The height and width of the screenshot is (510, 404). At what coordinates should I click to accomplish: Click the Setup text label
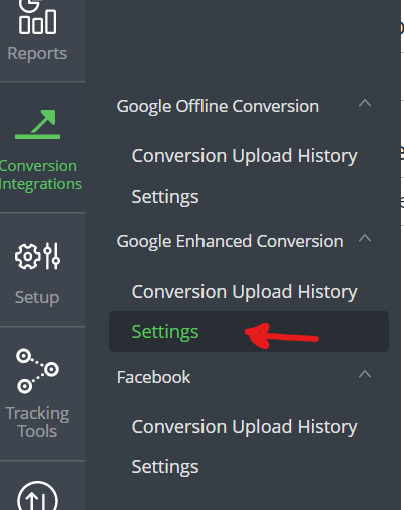(x=37, y=297)
